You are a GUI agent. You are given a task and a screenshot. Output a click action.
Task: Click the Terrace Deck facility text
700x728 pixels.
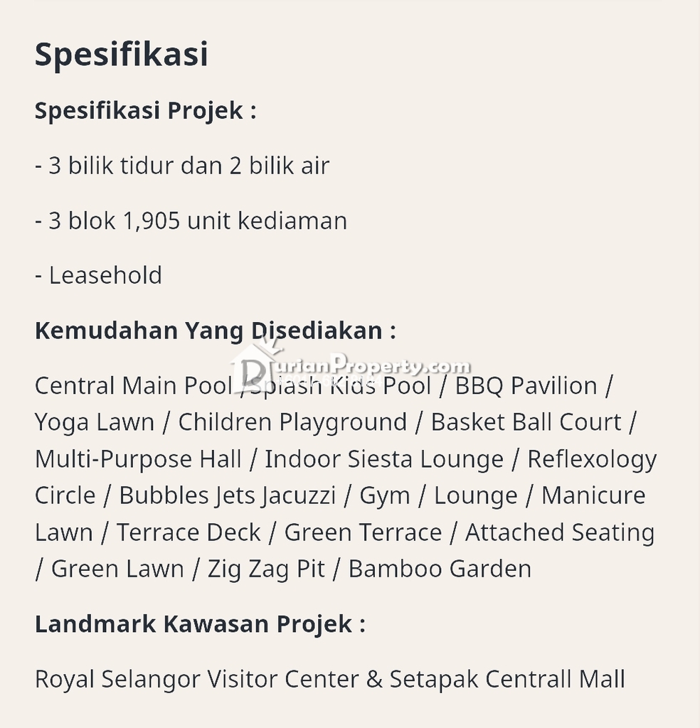point(189,532)
